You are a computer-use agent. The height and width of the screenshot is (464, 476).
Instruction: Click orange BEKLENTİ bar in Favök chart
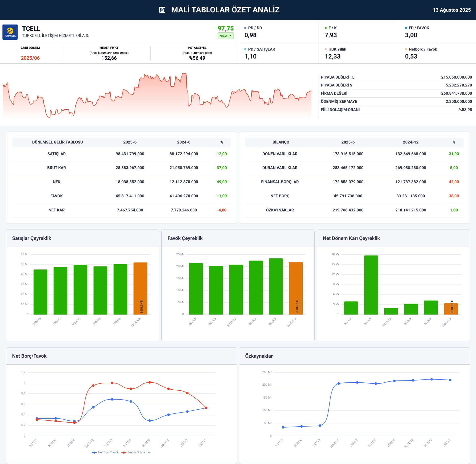[296, 288]
